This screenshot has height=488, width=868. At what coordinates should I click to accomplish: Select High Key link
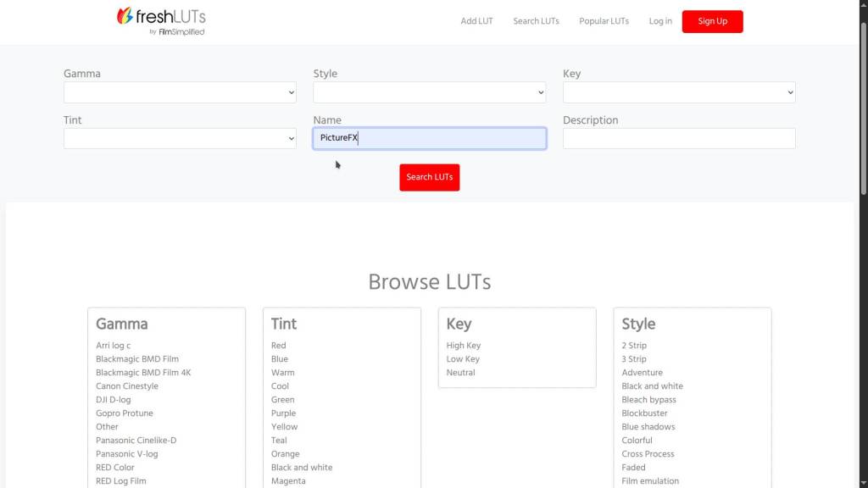(x=464, y=346)
